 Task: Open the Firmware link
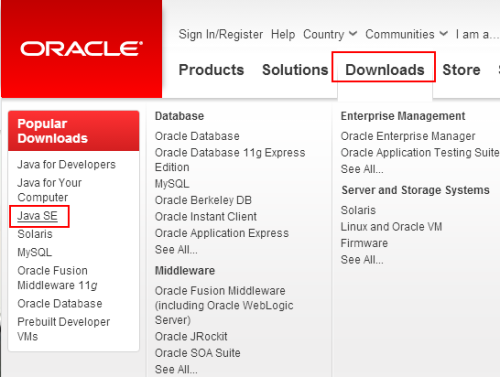click(364, 243)
